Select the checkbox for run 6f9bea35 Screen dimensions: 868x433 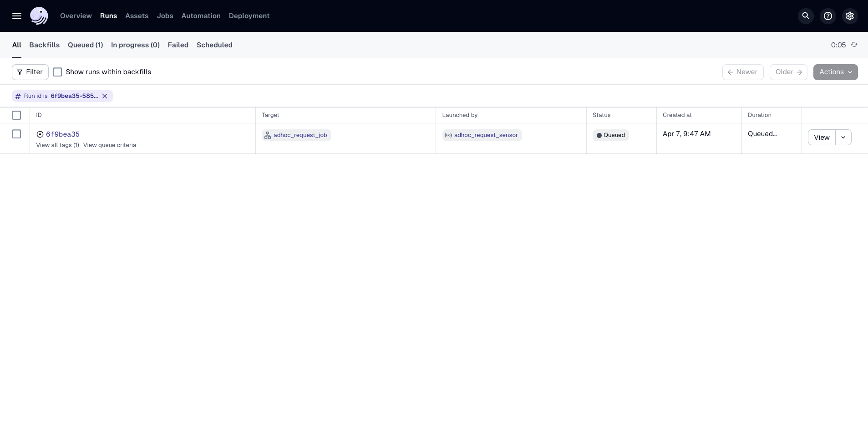click(x=16, y=134)
